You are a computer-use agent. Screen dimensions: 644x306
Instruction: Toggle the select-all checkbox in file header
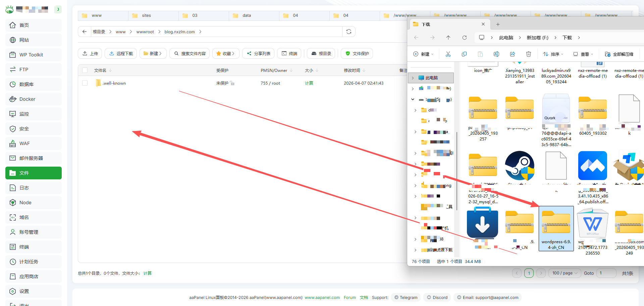coord(85,70)
